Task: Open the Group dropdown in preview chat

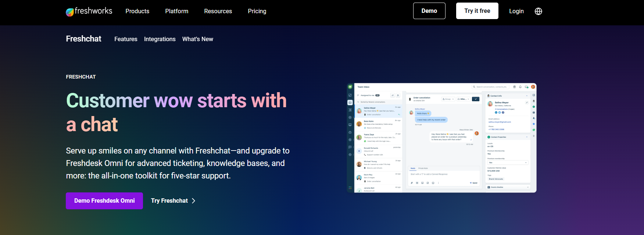Action: pyautogui.click(x=448, y=99)
